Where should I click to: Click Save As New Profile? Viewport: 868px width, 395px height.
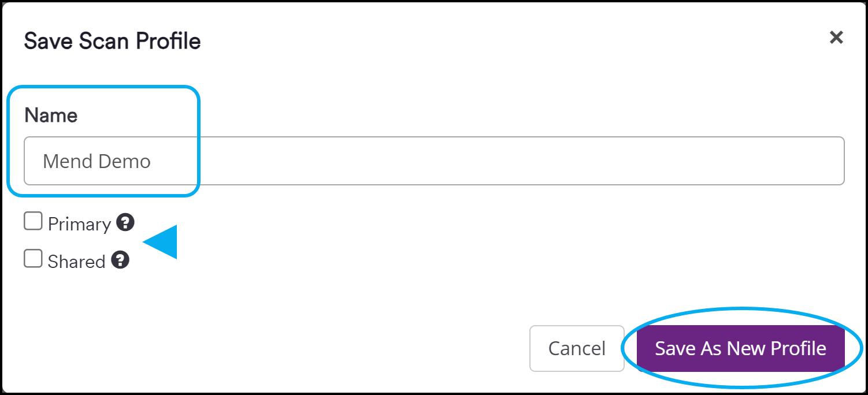(740, 348)
